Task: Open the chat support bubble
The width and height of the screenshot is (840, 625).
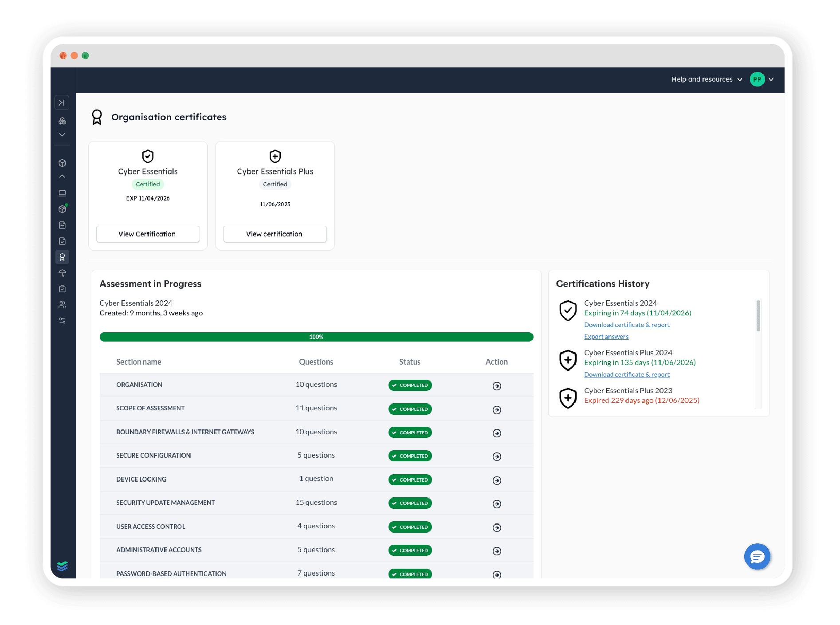Action: (x=757, y=556)
